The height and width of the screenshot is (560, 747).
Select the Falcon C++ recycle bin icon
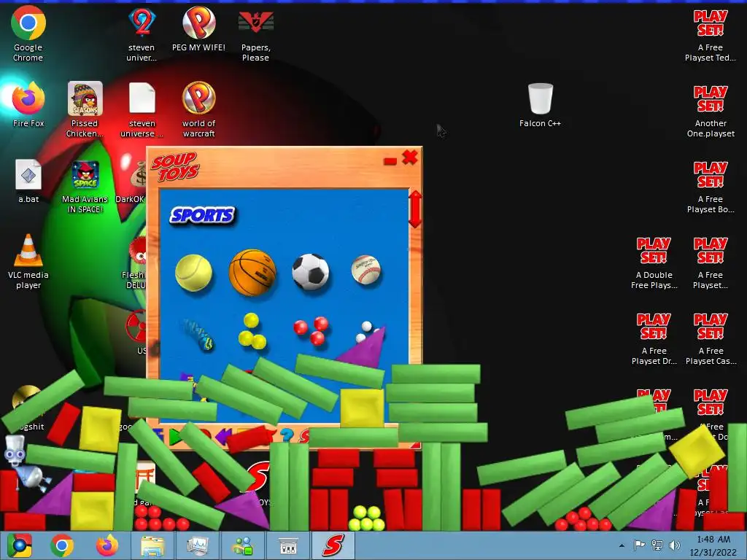(541, 105)
